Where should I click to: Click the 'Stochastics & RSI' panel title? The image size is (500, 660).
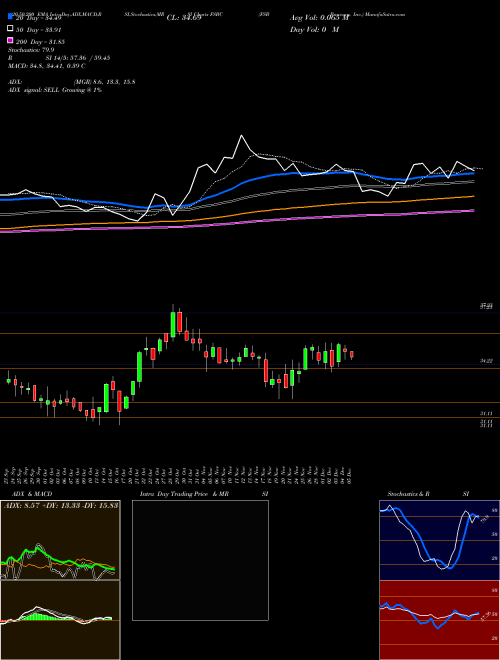(428, 494)
